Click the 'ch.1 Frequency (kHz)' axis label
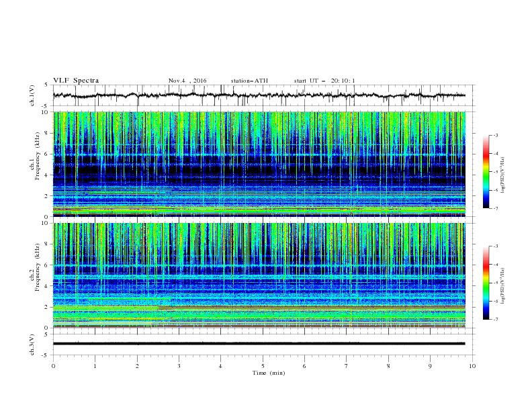Image resolution: width=532 pixels, height=411 pixels. click(35, 164)
